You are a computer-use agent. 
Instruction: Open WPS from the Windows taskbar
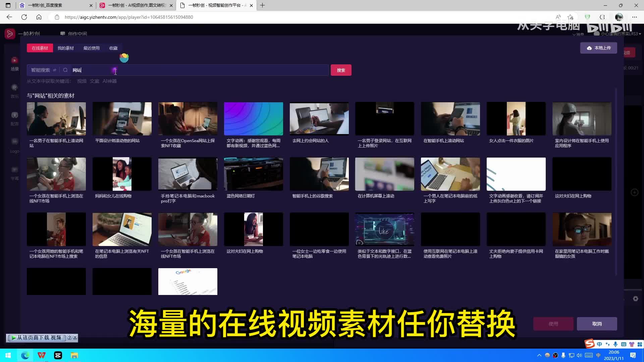(x=42, y=355)
